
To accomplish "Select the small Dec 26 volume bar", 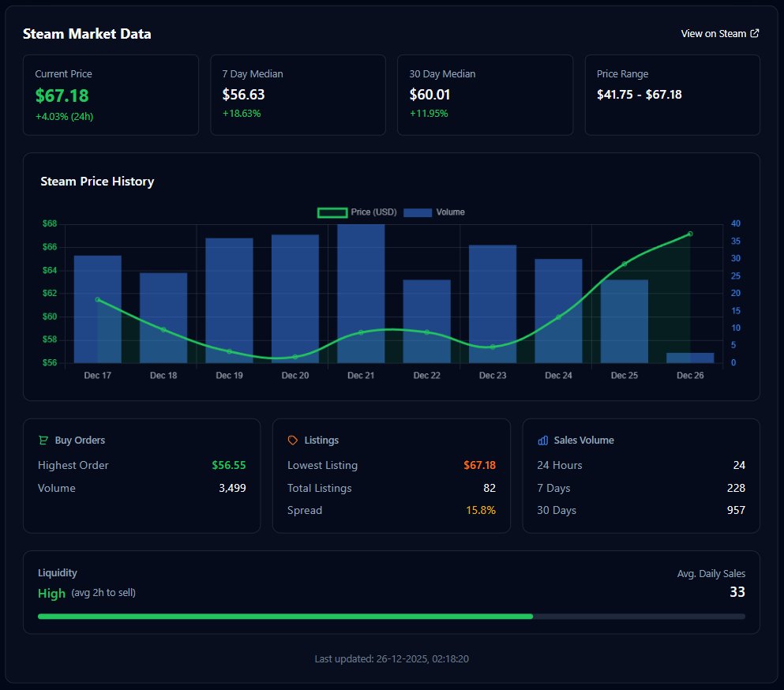I will [690, 358].
